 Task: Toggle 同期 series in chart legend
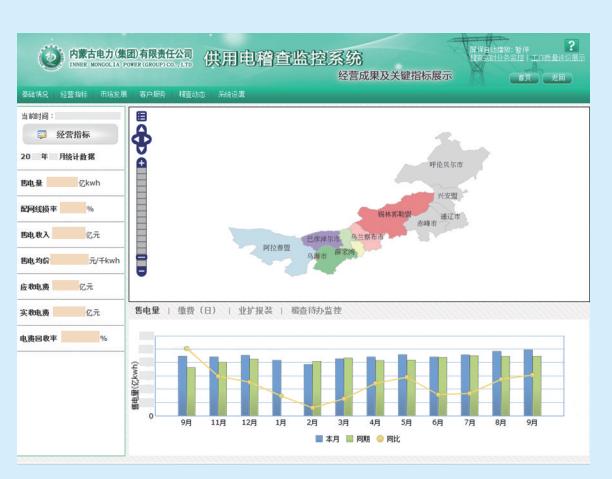(358, 439)
